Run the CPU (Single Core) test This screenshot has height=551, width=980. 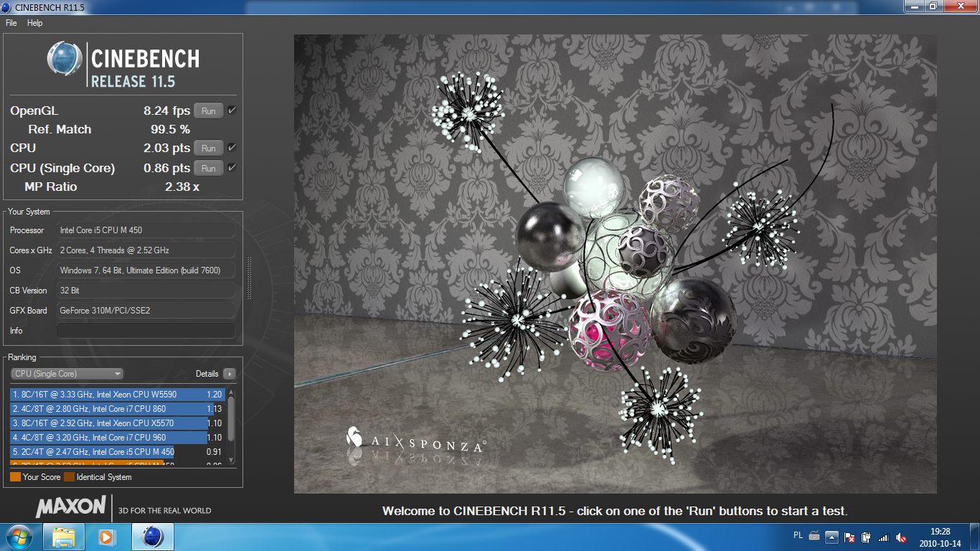tap(208, 169)
